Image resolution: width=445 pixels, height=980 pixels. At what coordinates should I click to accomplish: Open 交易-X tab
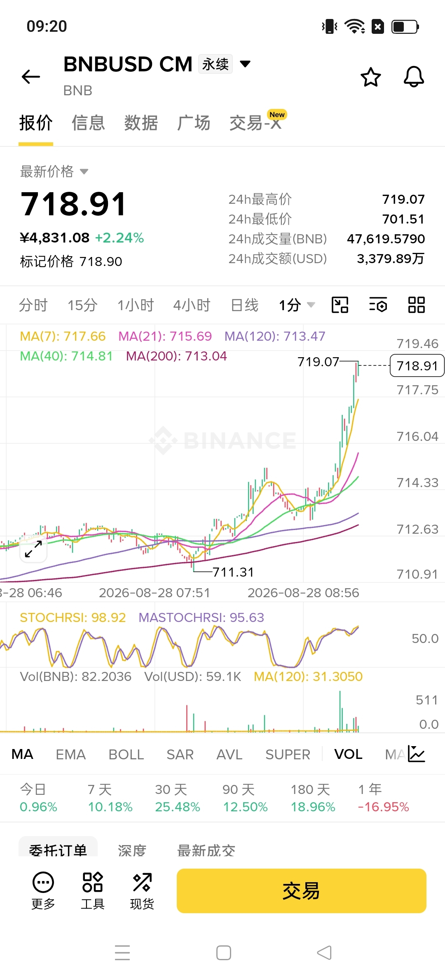click(256, 123)
